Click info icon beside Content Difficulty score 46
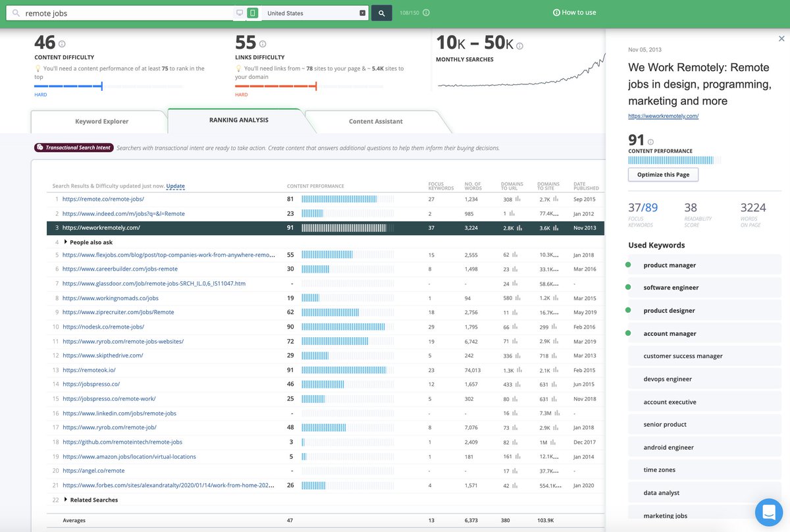This screenshot has width=790, height=532. pyautogui.click(x=62, y=44)
